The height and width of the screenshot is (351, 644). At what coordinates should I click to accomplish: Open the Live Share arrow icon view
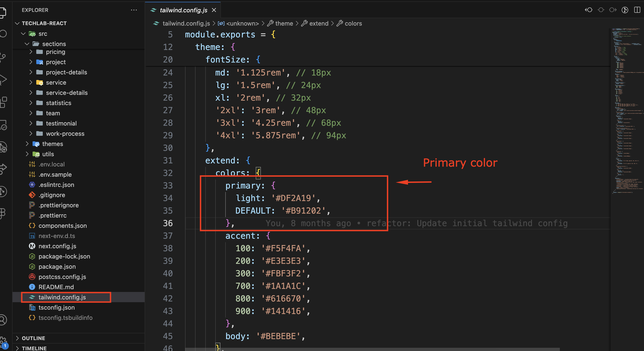pos(3,169)
